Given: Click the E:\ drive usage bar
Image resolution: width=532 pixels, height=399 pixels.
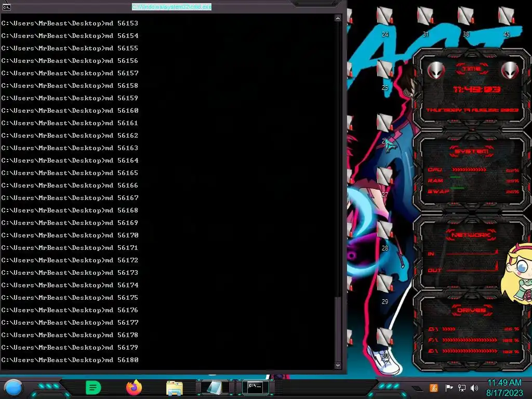Looking at the screenshot, I should pos(470,351).
